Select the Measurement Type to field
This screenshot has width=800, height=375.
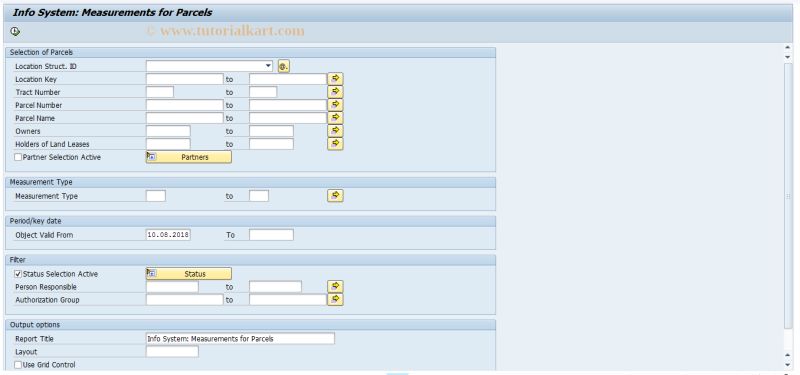259,196
